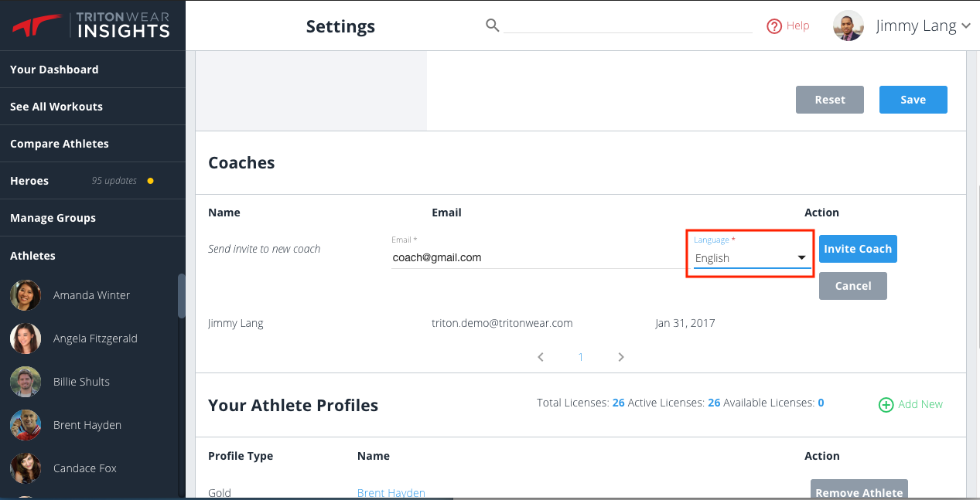The width and height of the screenshot is (980, 500).
Task: Click page number 1 in coaches pagination
Action: coord(581,357)
